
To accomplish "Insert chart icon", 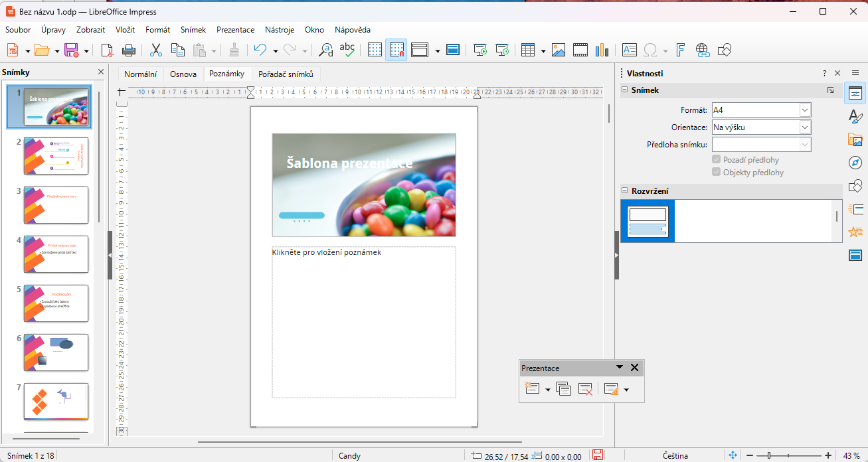I will pos(602,50).
